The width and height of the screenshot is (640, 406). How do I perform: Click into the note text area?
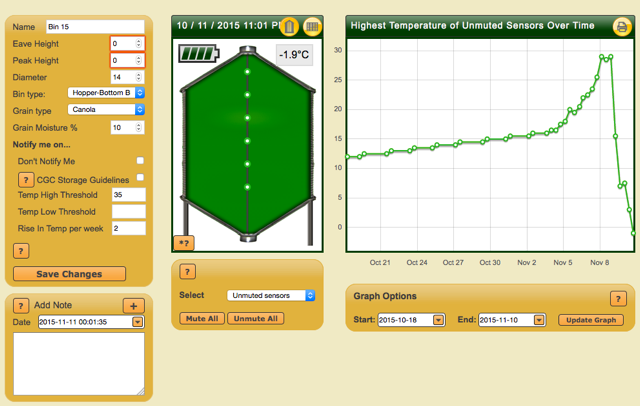79,364
